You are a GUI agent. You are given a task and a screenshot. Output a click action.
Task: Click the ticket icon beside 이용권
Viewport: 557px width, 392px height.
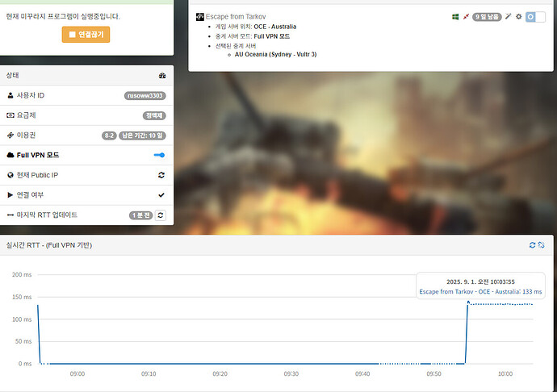tap(10, 136)
